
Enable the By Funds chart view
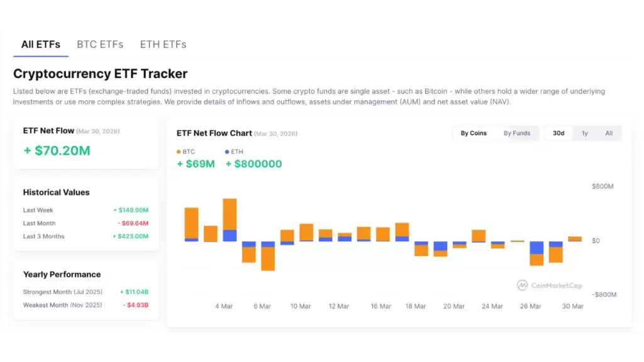point(517,133)
